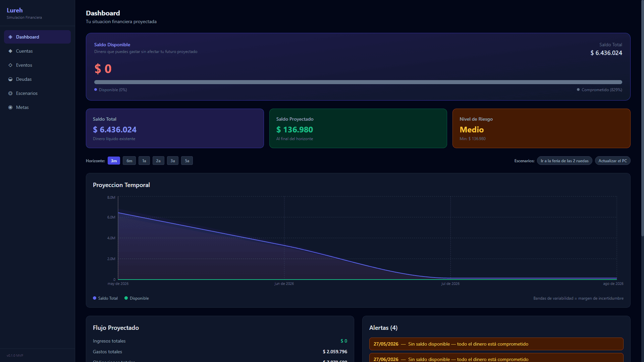
Task: Click the jul de 2026 axis label
Action: click(x=450, y=284)
